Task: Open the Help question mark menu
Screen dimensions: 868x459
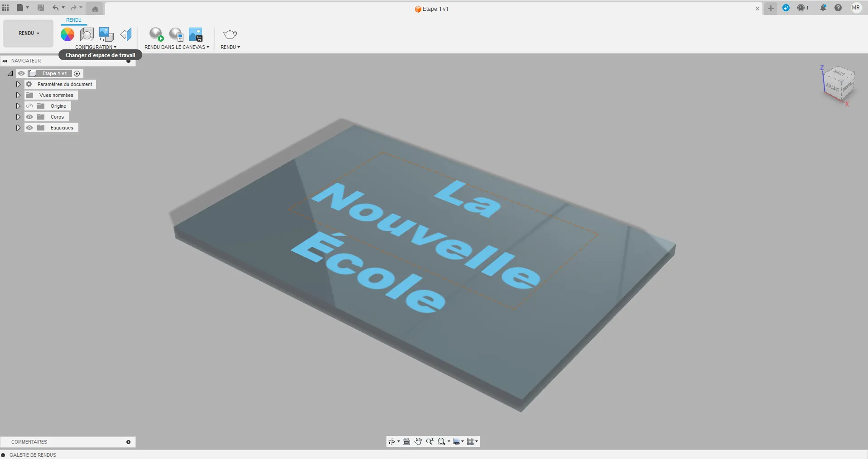Action: tap(838, 8)
